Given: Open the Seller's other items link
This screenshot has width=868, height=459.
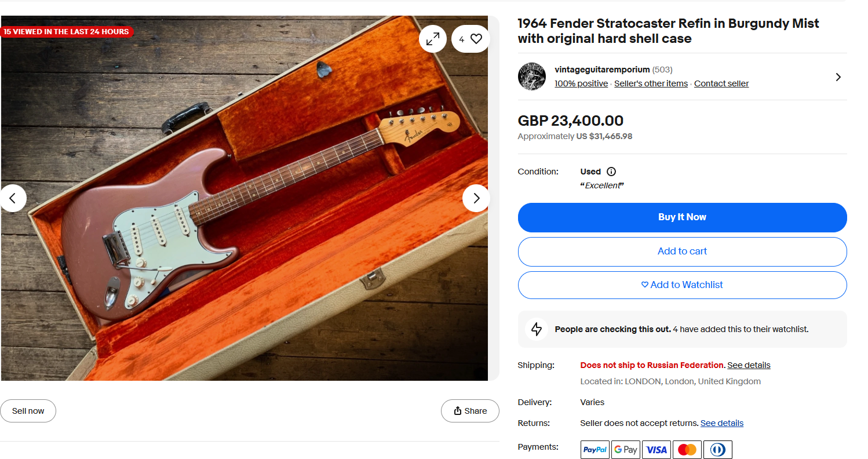Looking at the screenshot, I should click(651, 83).
